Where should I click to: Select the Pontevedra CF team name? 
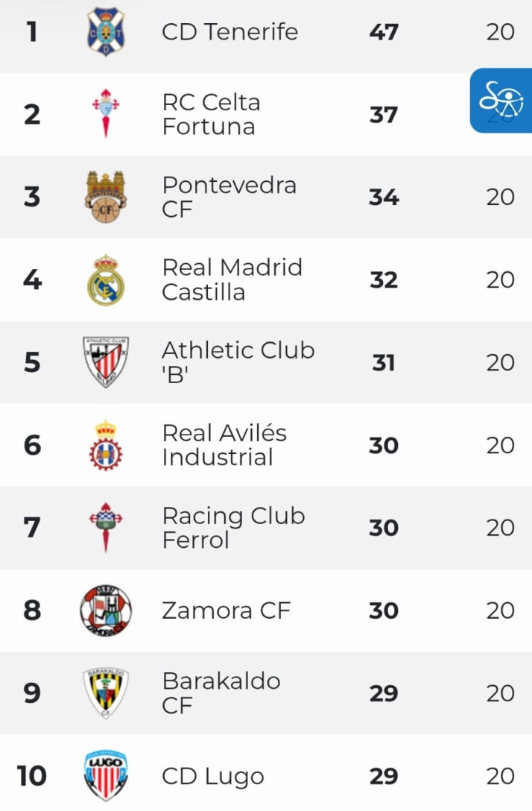click(229, 197)
